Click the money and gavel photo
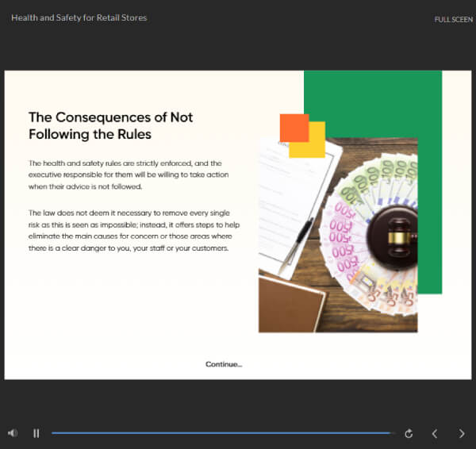 coord(338,235)
